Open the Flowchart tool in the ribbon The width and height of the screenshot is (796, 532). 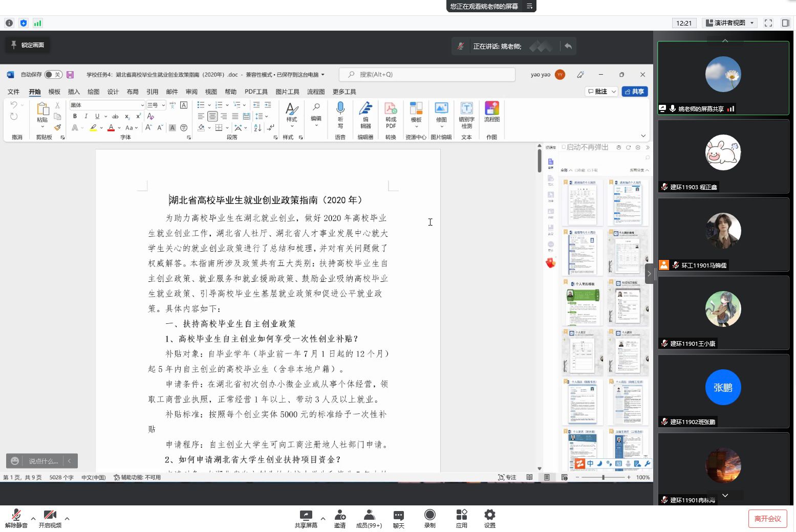pos(491,112)
